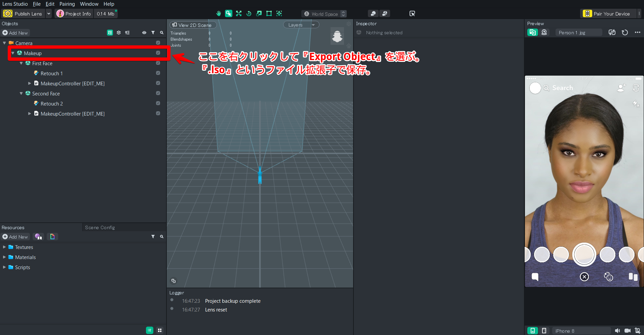Select the Retouch 2 object

[x=51, y=103]
